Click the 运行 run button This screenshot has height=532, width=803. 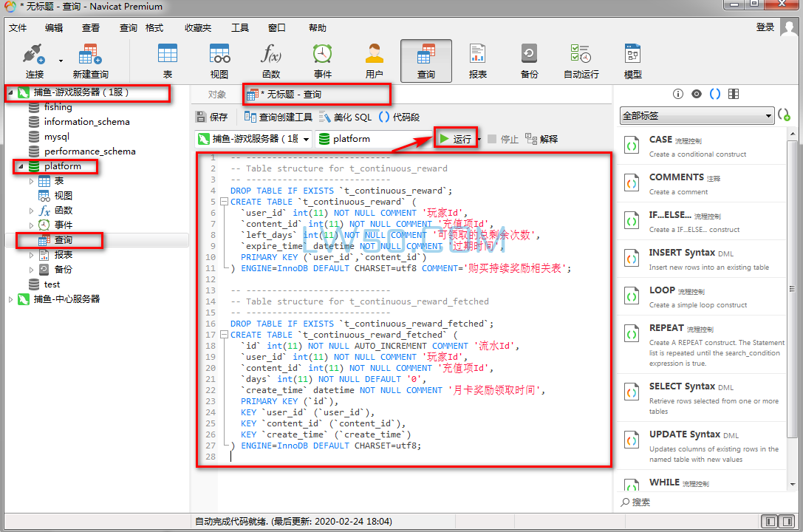(456, 139)
